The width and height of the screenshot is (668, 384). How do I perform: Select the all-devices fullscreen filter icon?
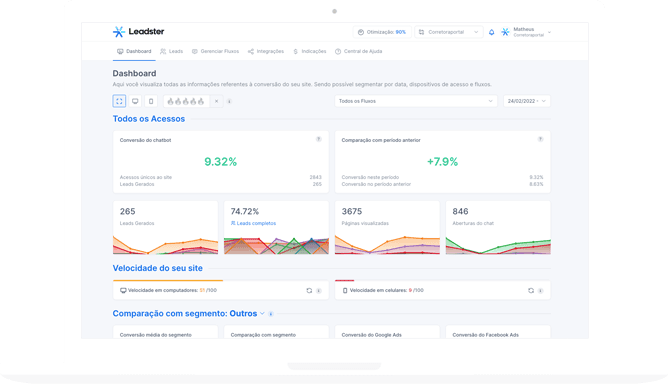pyautogui.click(x=119, y=101)
